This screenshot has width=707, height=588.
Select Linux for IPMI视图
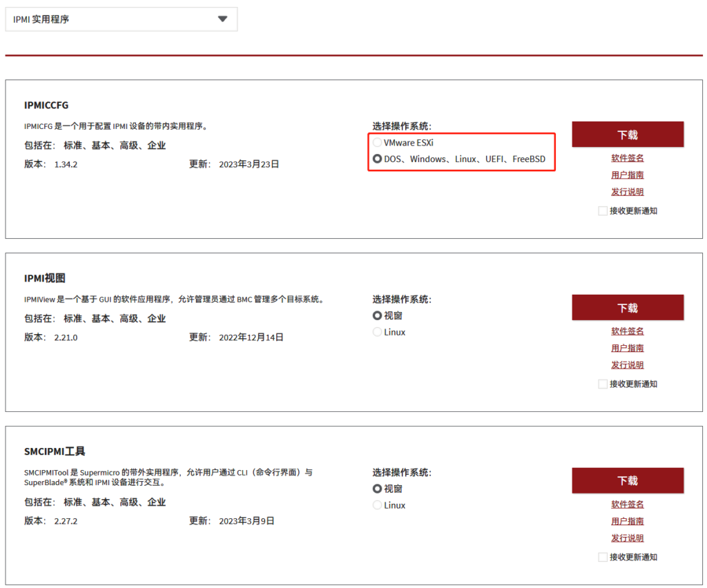pyautogui.click(x=378, y=331)
